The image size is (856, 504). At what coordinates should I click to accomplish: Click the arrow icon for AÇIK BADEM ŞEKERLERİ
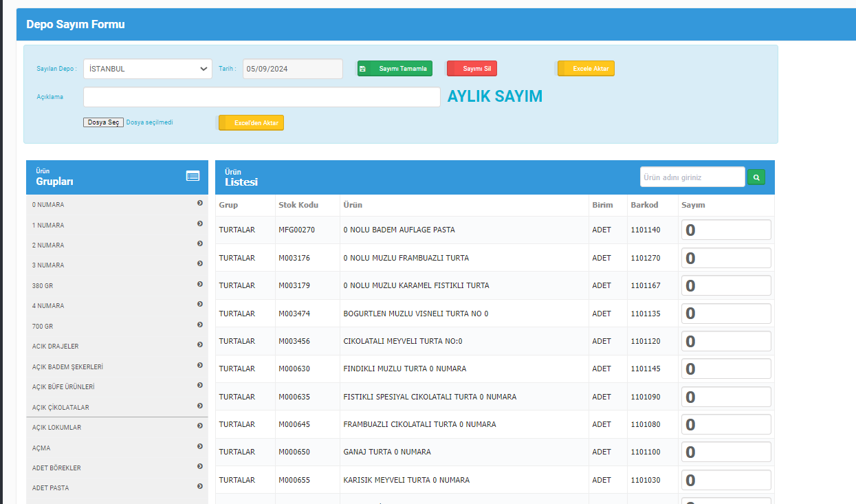[200, 365]
